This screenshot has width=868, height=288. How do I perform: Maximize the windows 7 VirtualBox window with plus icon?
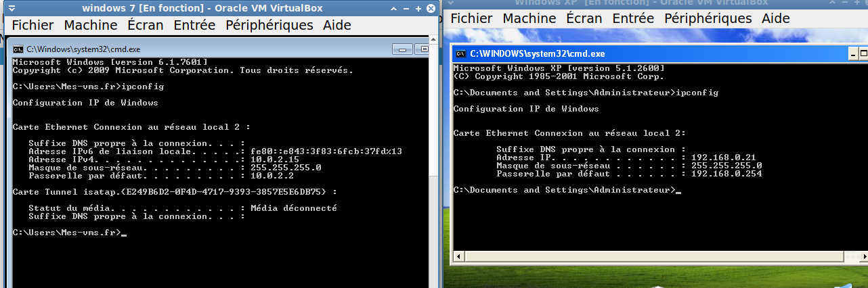[419, 8]
